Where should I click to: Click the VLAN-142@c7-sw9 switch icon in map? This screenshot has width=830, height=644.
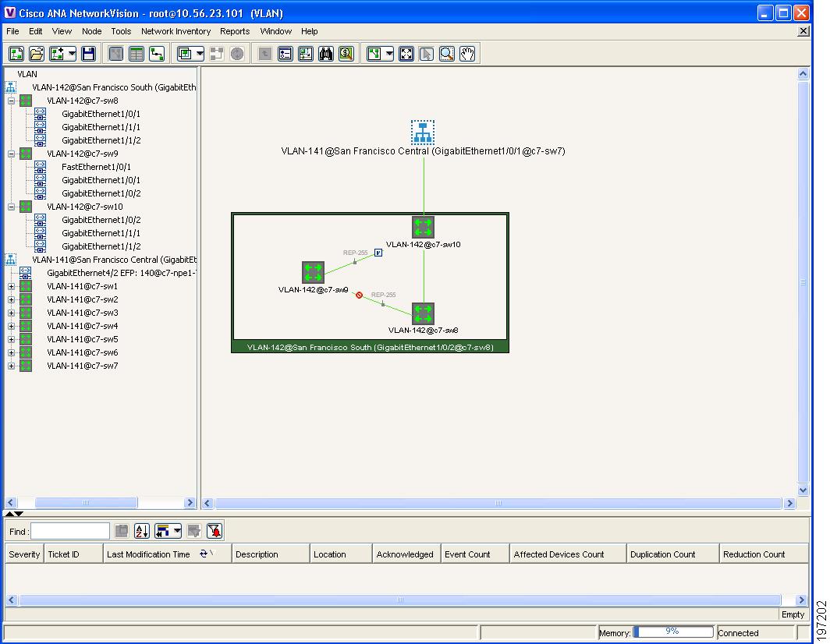tap(313, 273)
